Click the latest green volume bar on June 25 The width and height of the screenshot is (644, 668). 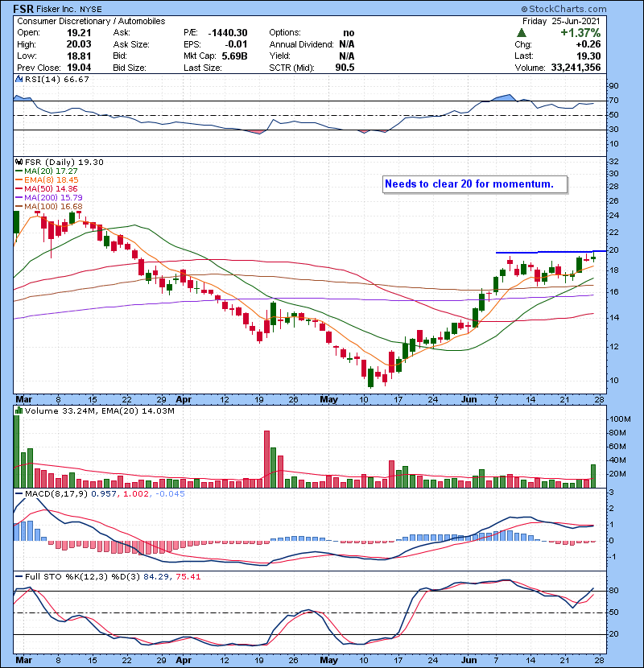592,476
